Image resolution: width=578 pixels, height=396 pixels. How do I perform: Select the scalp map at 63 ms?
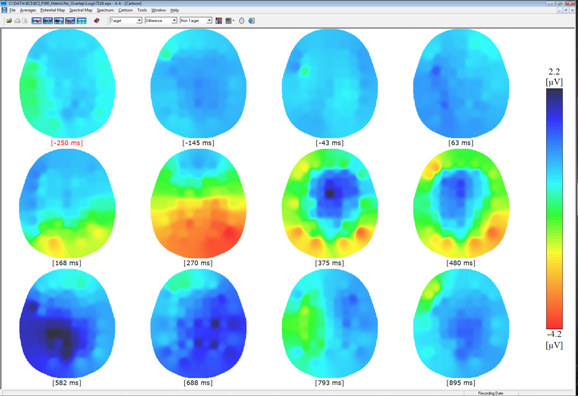click(461, 84)
